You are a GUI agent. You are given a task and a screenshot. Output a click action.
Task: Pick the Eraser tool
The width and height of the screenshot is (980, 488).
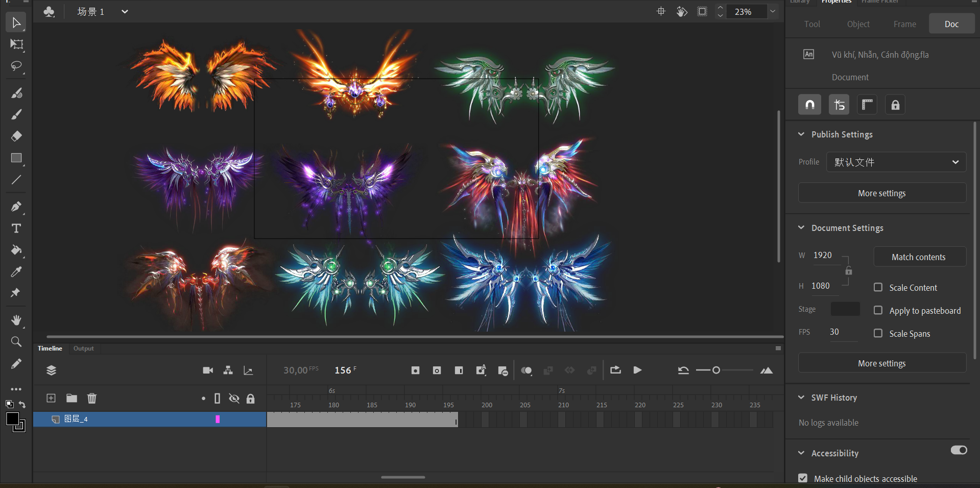[x=16, y=136]
